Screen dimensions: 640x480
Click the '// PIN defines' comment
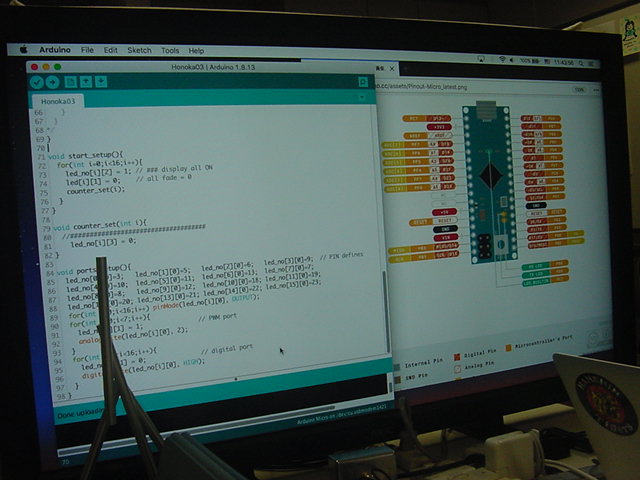[341, 256]
